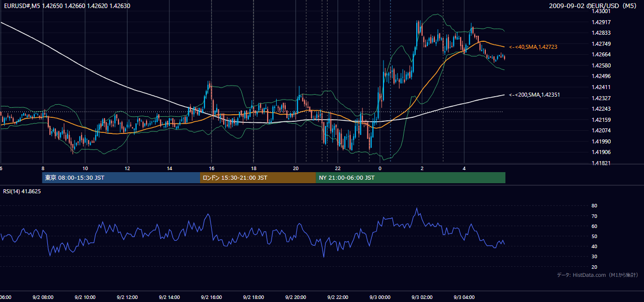Click the 9/2 08:00 bottom time label

pyautogui.click(x=43, y=297)
